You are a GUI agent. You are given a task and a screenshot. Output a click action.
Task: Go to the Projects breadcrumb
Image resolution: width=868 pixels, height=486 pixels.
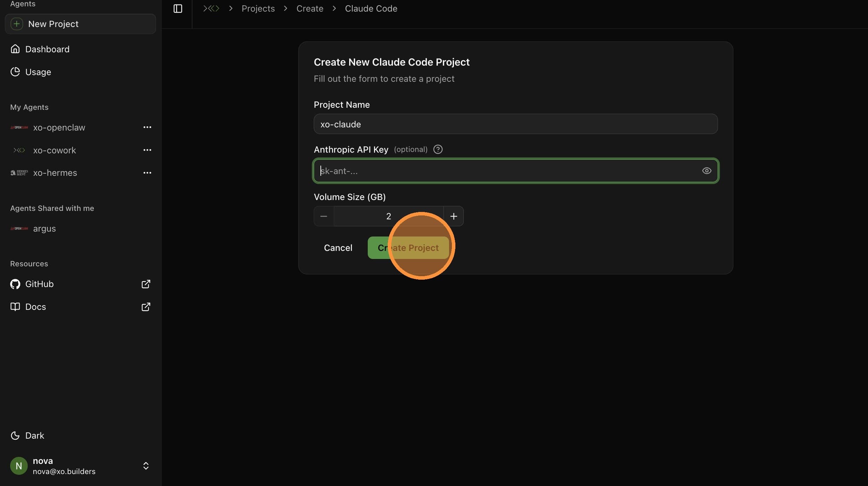pos(258,8)
